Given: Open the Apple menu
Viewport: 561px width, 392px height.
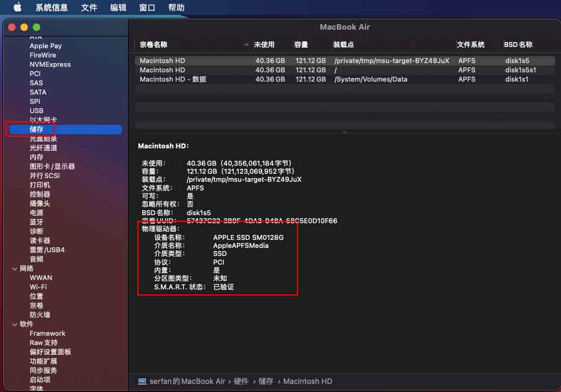Looking at the screenshot, I should coord(17,7).
